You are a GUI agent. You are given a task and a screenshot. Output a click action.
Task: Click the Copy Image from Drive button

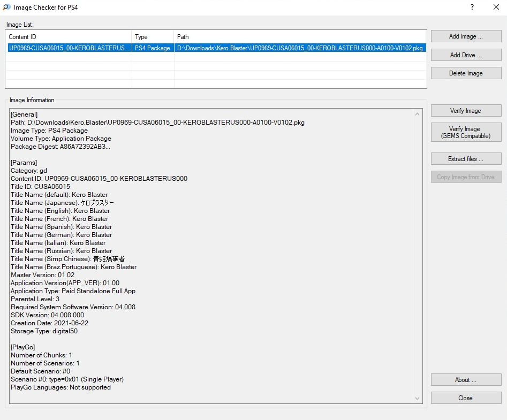click(x=466, y=177)
